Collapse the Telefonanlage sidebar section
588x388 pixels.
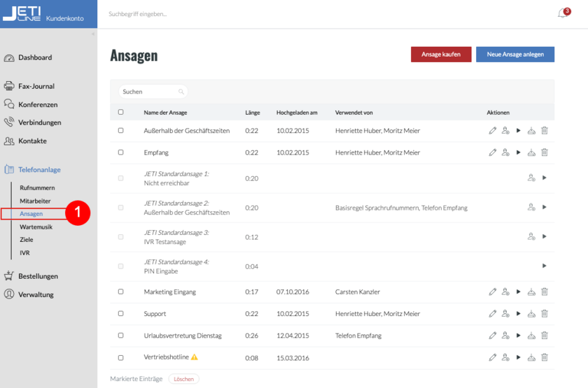pos(39,169)
